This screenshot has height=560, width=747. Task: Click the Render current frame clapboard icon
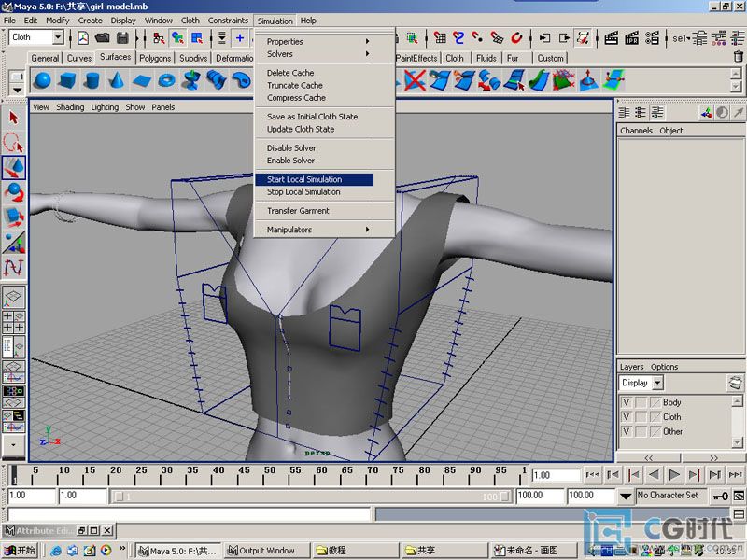(x=612, y=37)
